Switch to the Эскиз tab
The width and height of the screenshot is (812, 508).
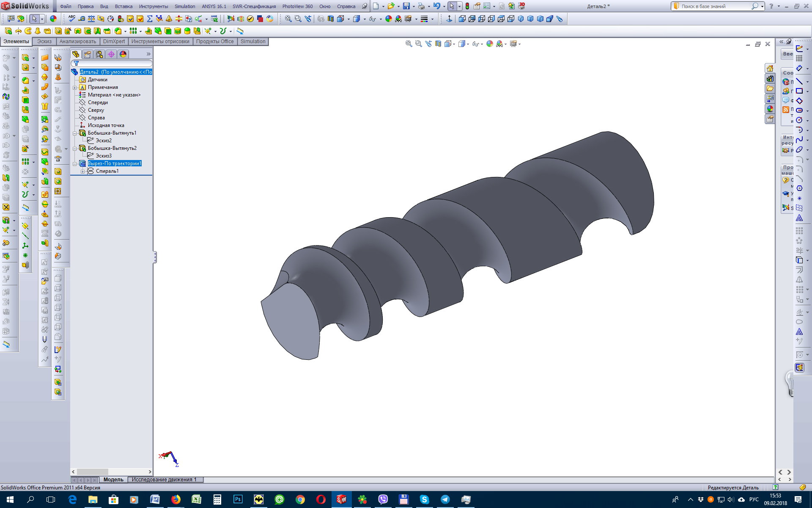44,41
